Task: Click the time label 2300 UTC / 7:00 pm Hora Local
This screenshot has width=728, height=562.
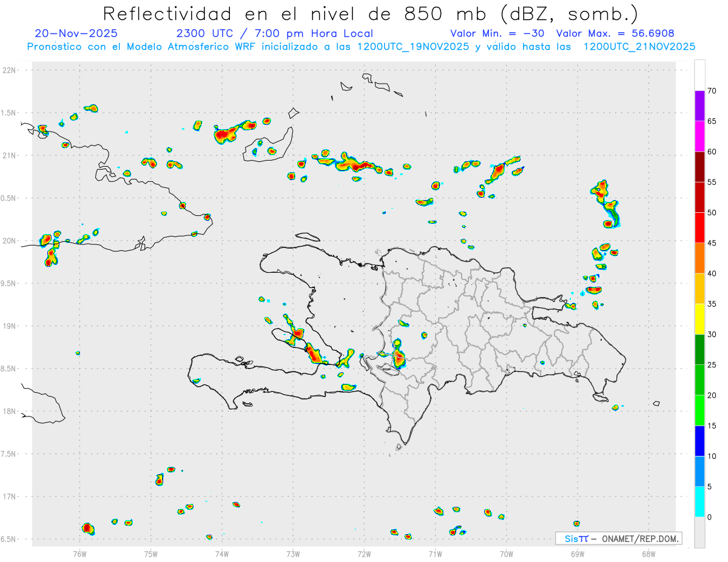Action: 275,33
